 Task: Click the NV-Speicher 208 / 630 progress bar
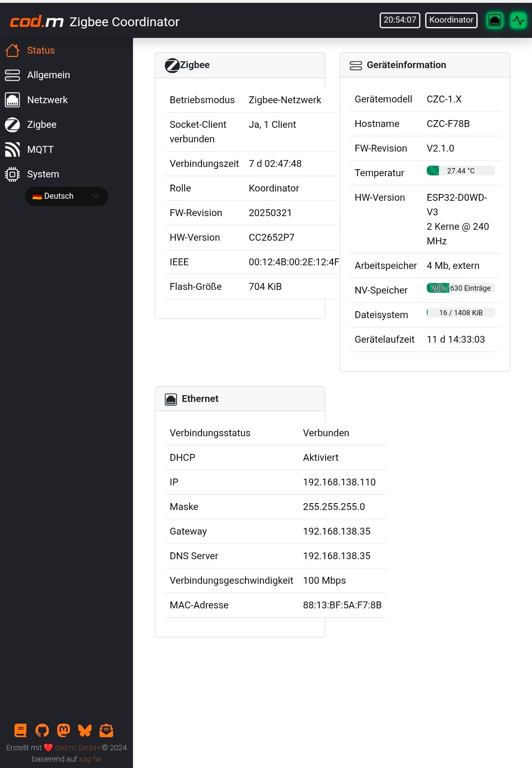[461, 288]
